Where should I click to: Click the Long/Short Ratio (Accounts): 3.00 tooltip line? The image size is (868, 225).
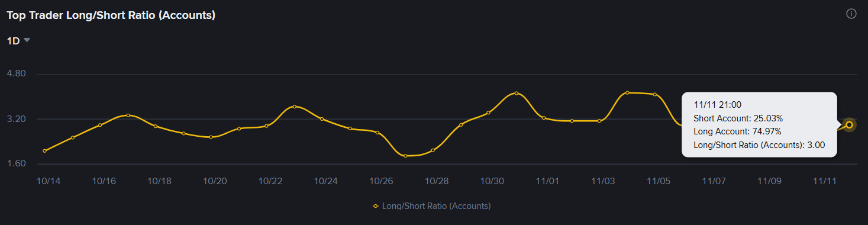(760, 144)
